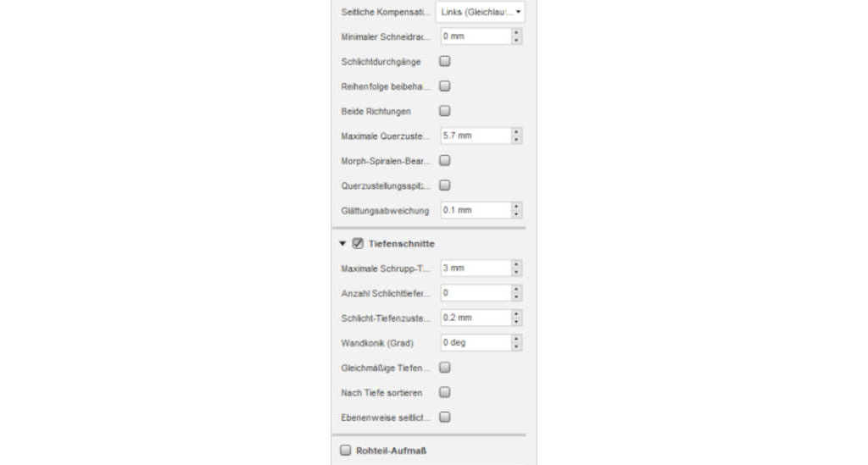Click the Maximale Querzustellung input field
868x465 pixels.
[475, 136]
